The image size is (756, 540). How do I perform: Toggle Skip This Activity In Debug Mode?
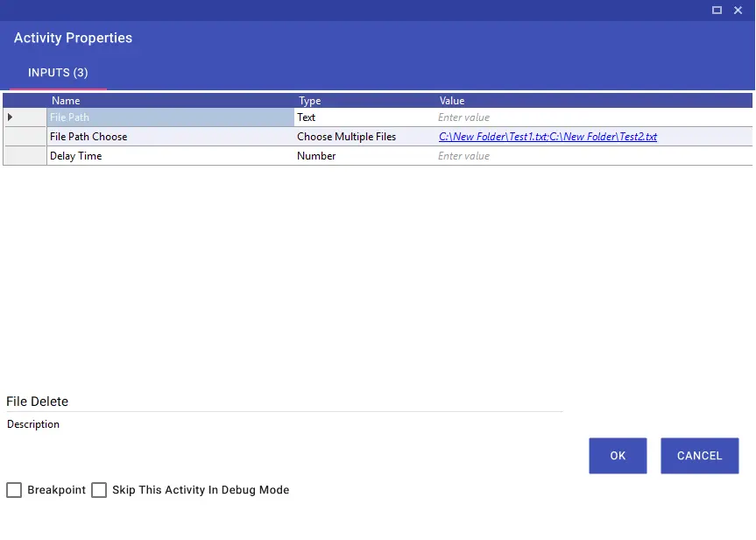coord(99,490)
